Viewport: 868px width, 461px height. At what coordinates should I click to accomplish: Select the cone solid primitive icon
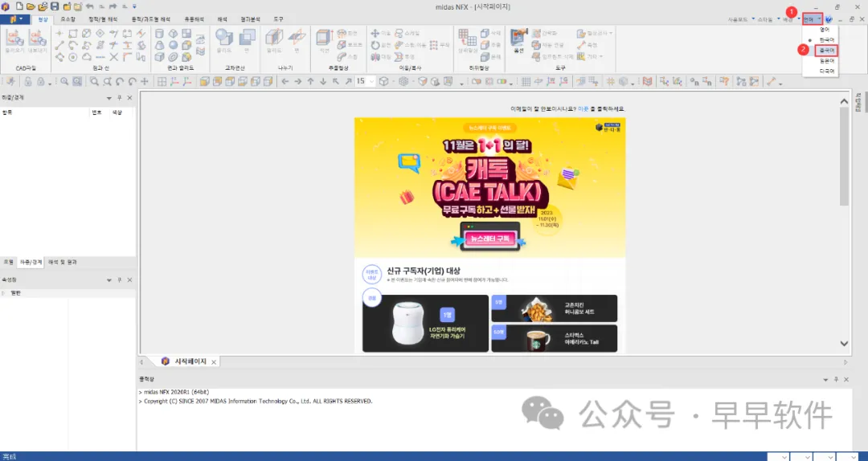(x=159, y=46)
